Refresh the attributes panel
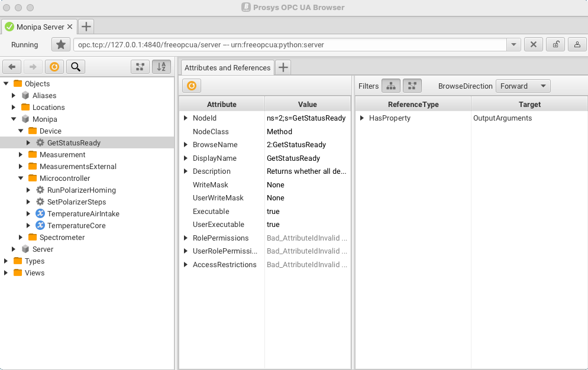 coord(192,86)
